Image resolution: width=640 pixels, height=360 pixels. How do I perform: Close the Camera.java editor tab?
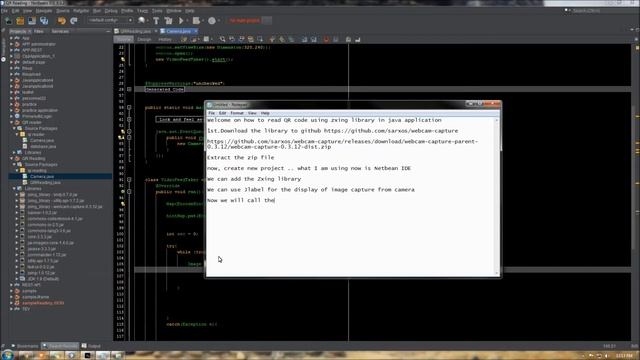click(196, 31)
